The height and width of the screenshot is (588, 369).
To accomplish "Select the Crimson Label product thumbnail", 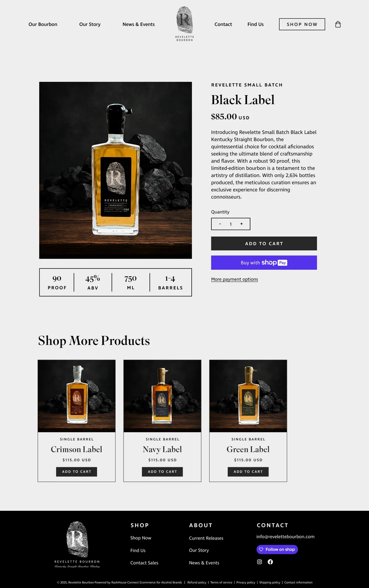I will coord(77,396).
